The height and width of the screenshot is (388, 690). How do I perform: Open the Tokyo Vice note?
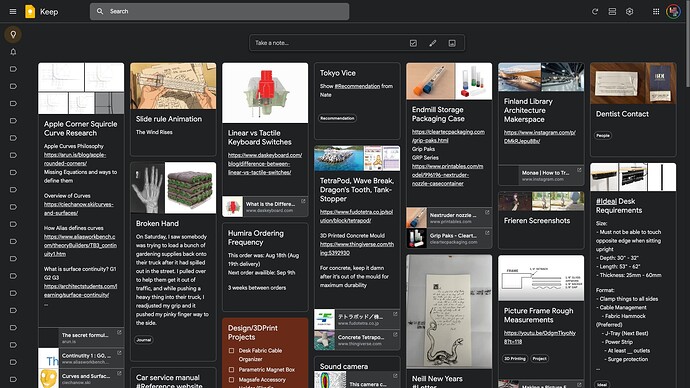pyautogui.click(x=357, y=101)
